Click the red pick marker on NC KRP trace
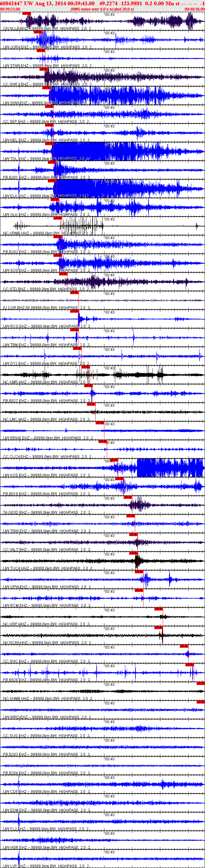205x868 pixels. [x=158, y=609]
